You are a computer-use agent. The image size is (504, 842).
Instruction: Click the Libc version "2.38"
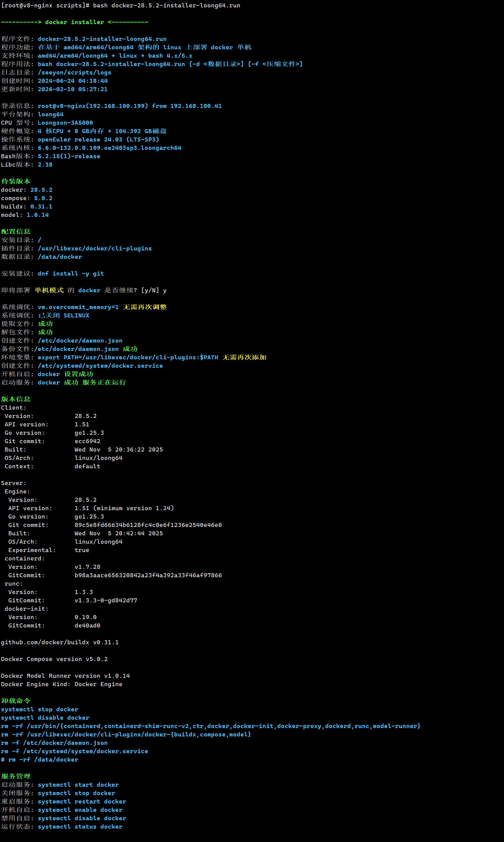45,165
